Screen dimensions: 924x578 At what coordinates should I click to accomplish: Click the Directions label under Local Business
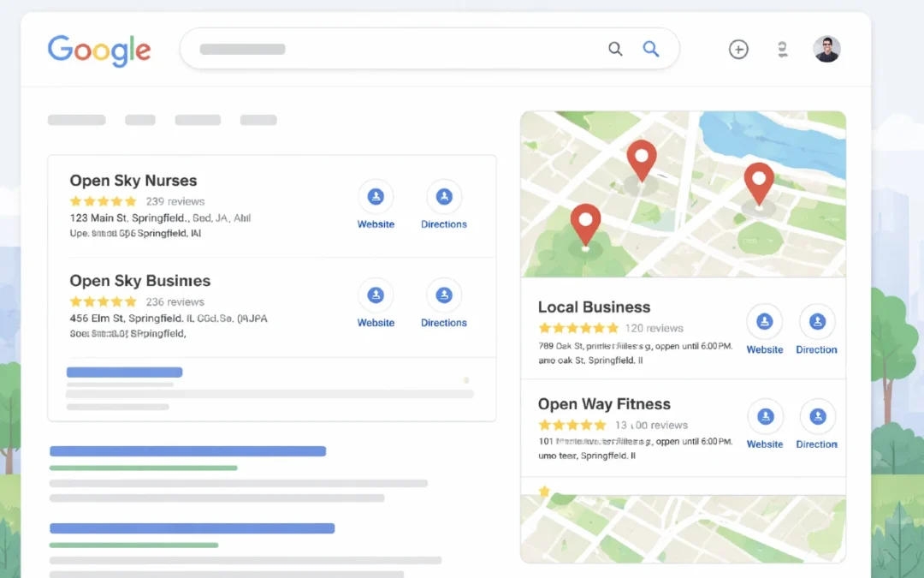(x=816, y=349)
